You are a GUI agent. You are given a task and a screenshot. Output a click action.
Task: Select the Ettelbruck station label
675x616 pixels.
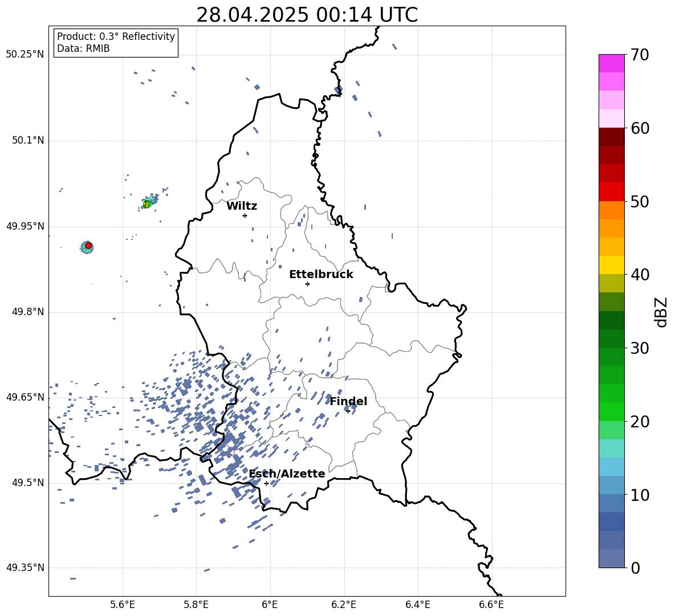point(321,275)
